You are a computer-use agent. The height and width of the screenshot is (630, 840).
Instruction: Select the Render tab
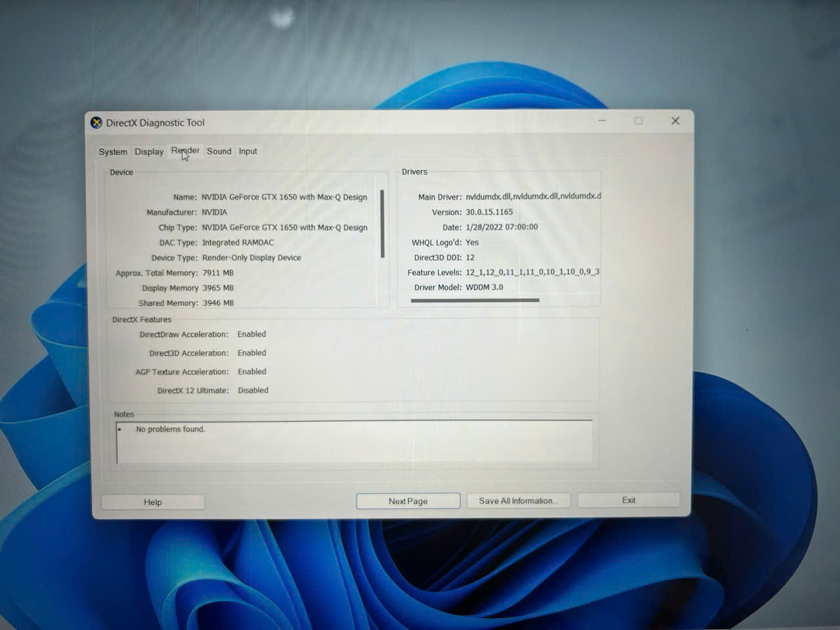pos(185,150)
